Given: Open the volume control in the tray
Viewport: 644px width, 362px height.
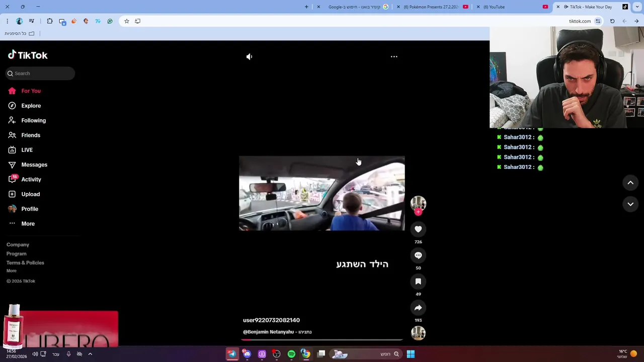Looking at the screenshot, I should click(35, 354).
